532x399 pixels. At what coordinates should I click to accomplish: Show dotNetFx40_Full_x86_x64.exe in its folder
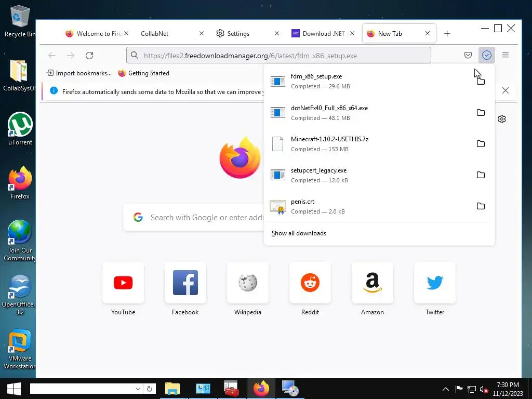coord(481,112)
